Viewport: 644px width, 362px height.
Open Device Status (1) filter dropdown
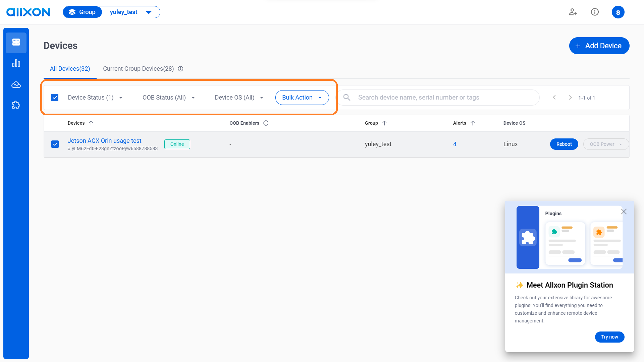coord(95,98)
